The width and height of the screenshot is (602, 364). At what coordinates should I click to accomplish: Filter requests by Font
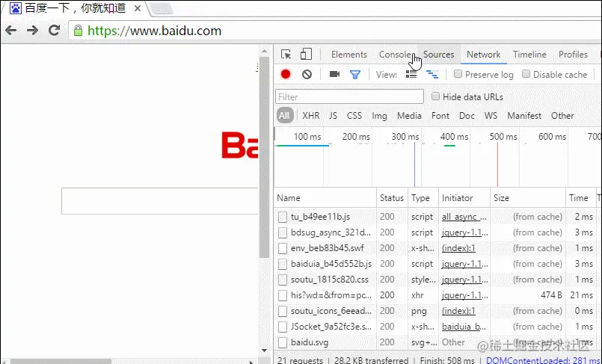(x=440, y=115)
